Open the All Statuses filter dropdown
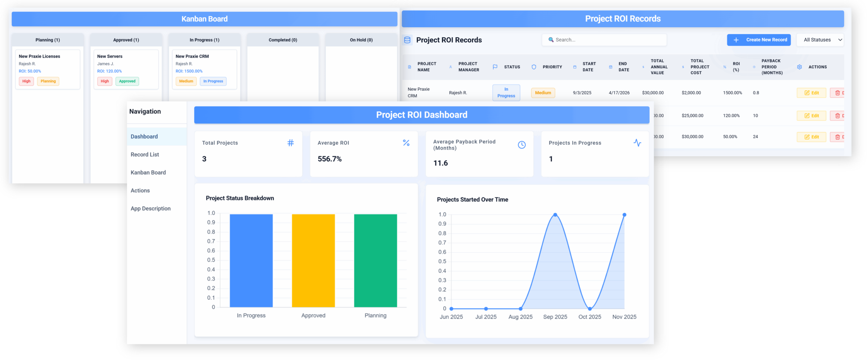Image resolution: width=868 pixels, height=360 pixels. point(820,40)
